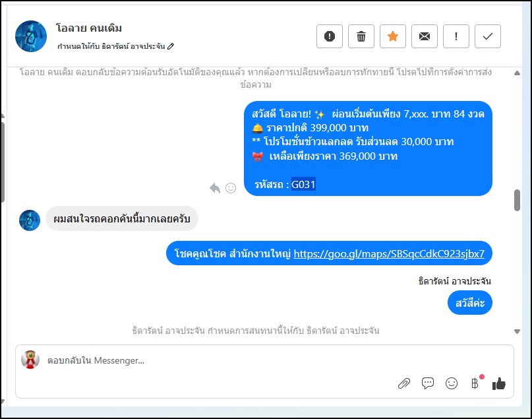Image resolution: width=532 pixels, height=419 pixels.
Task: Mark conversation unread with envelope icon
Action: [x=424, y=36]
